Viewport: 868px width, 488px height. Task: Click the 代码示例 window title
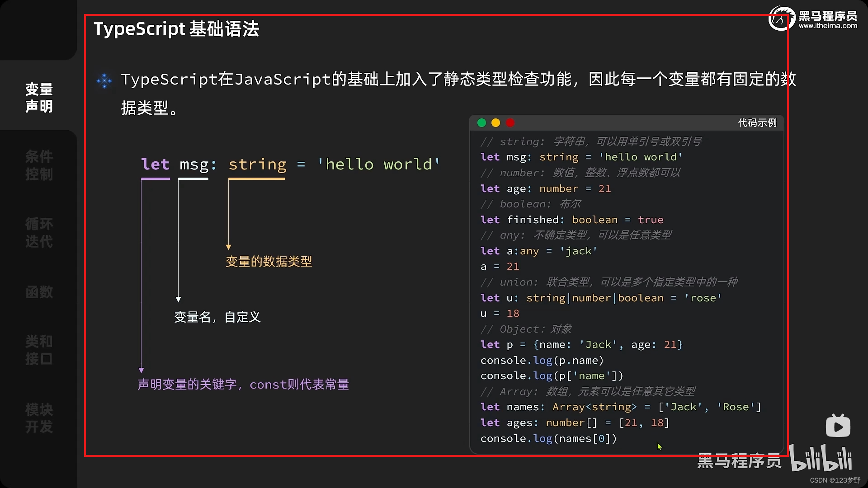click(x=757, y=123)
